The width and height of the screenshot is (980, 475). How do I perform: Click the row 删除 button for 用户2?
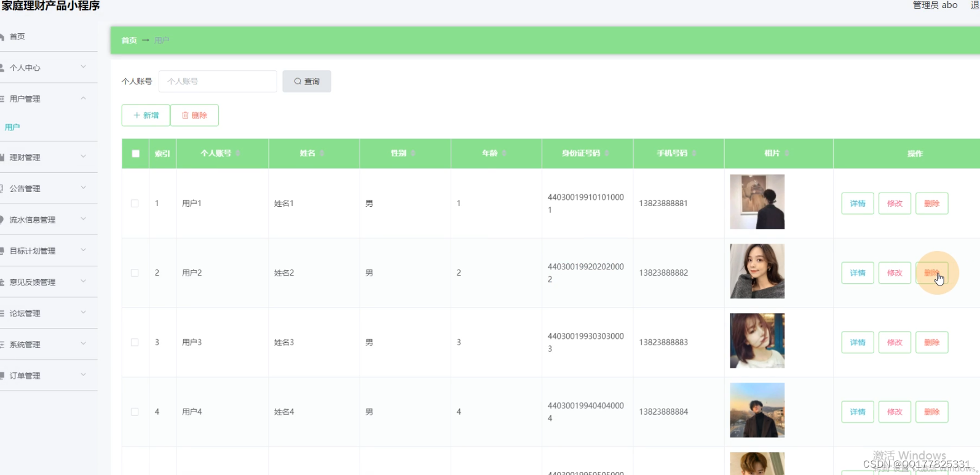click(x=932, y=273)
